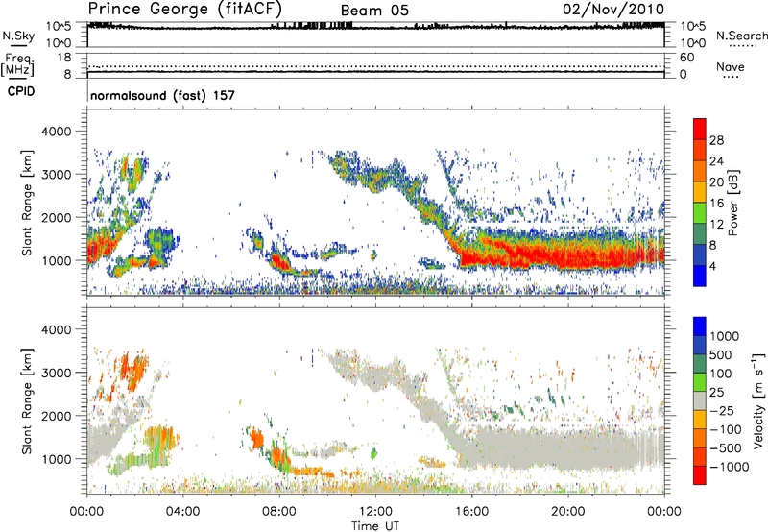Screen dimensions: 768x532
Task: Select the "20:00" time tick label
Action: click(568, 512)
